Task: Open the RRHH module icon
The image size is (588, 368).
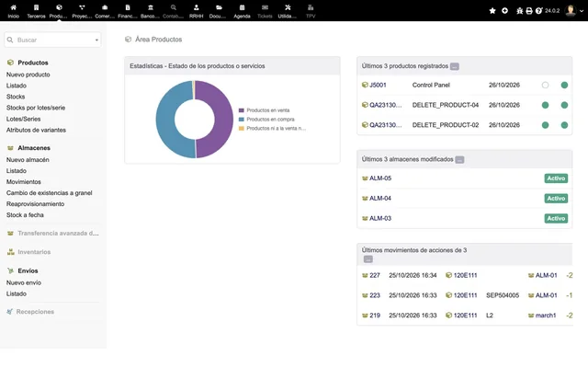Action: (x=196, y=7)
